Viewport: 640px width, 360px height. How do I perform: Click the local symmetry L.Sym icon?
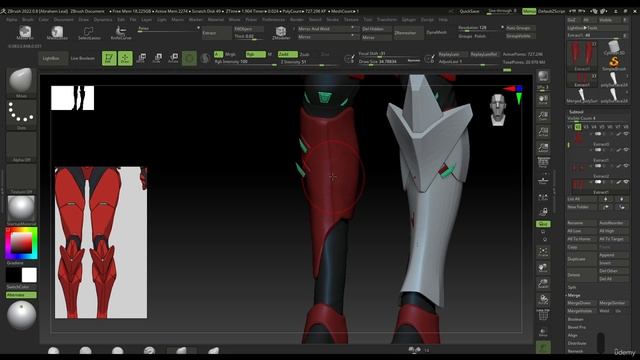pyautogui.click(x=543, y=198)
